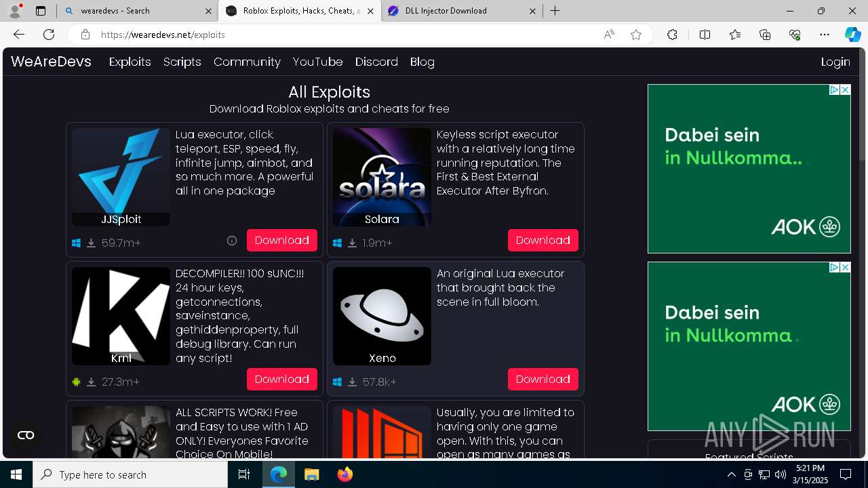The width and height of the screenshot is (868, 488).
Task: Download Xeno
Action: [543, 380]
